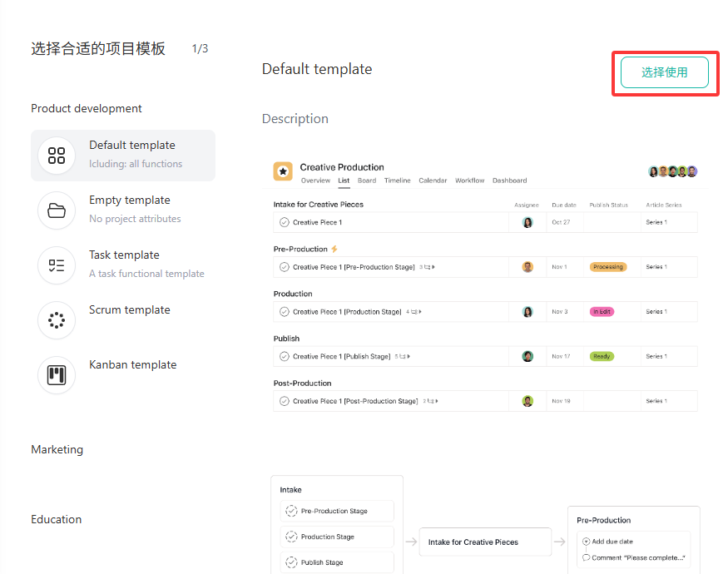
Task: Click the assignee avatar in Pre-Production row
Action: [527, 267]
